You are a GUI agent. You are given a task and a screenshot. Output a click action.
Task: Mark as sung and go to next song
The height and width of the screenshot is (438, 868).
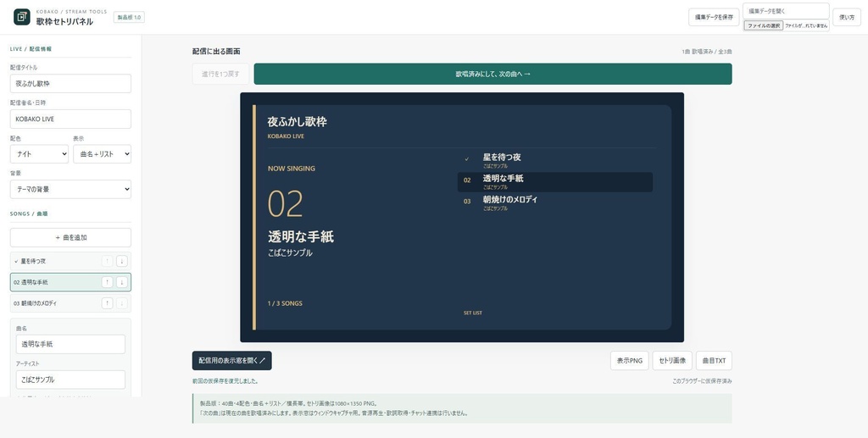[x=492, y=74]
